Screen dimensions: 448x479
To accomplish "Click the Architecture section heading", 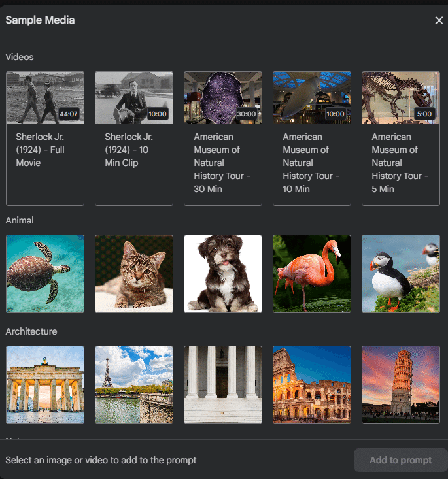I will (31, 331).
